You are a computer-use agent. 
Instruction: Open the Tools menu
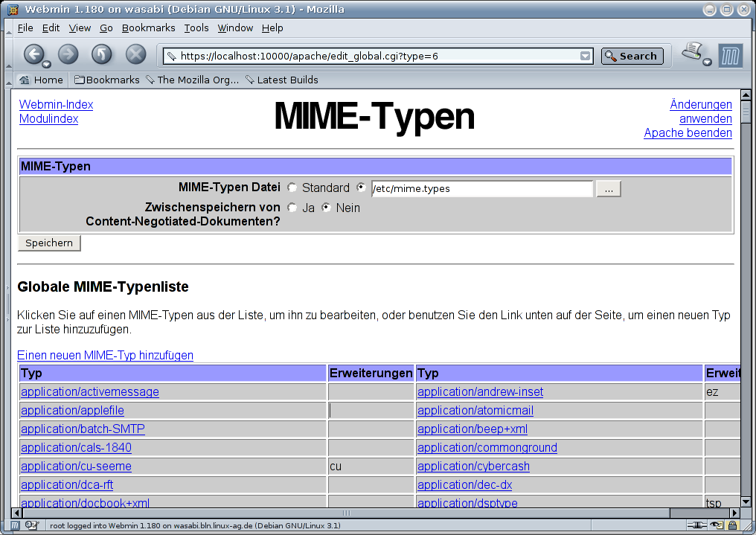tap(196, 28)
